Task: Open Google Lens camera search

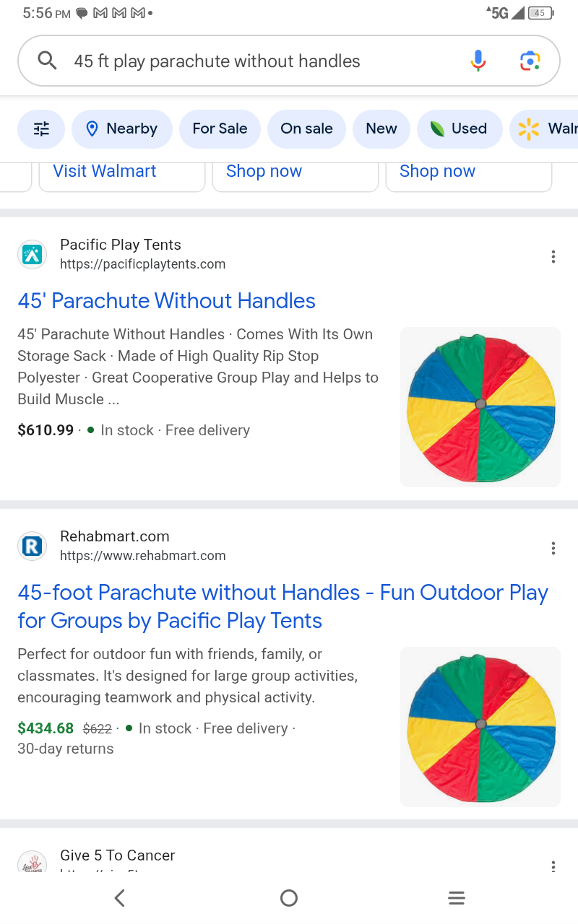Action: pyautogui.click(x=530, y=61)
